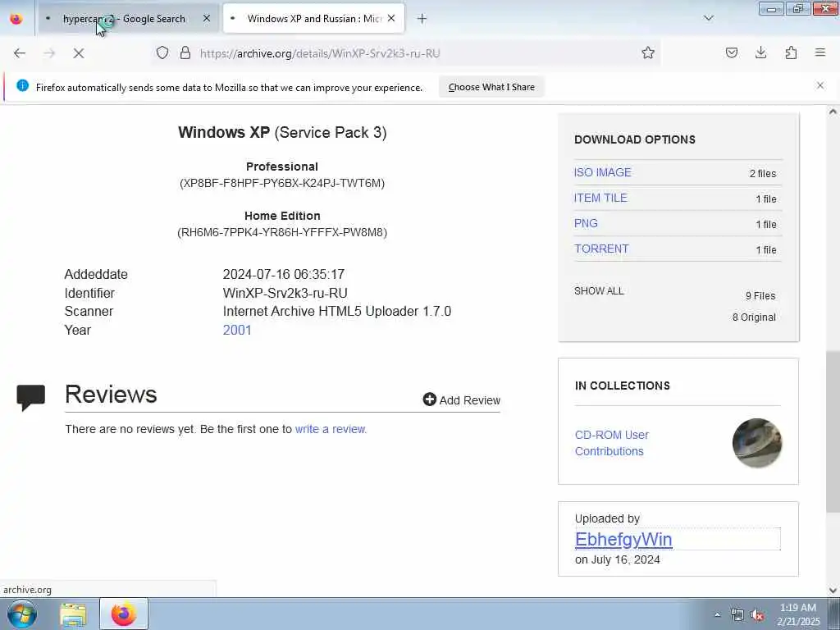Open the PNG download option
This screenshot has height=630, width=840.
[586, 223]
